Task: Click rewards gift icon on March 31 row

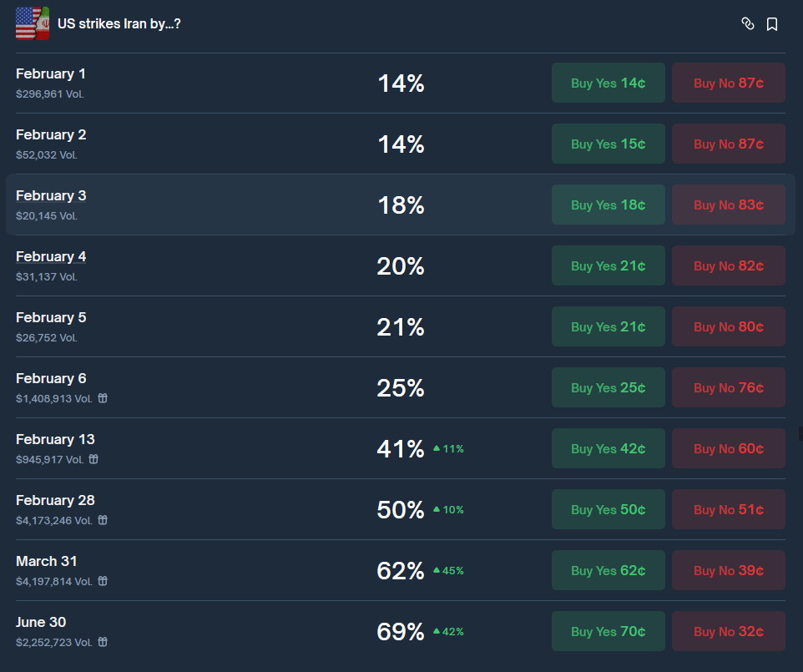Action: point(103,581)
